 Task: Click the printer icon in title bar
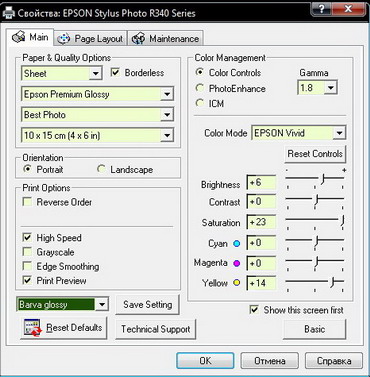tap(8, 13)
